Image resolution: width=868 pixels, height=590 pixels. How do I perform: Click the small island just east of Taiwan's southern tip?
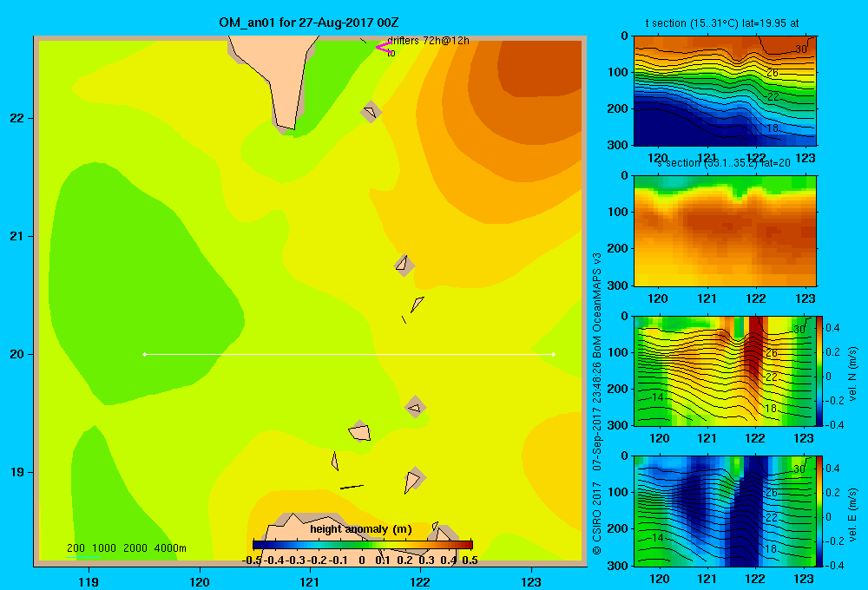pyautogui.click(x=371, y=112)
